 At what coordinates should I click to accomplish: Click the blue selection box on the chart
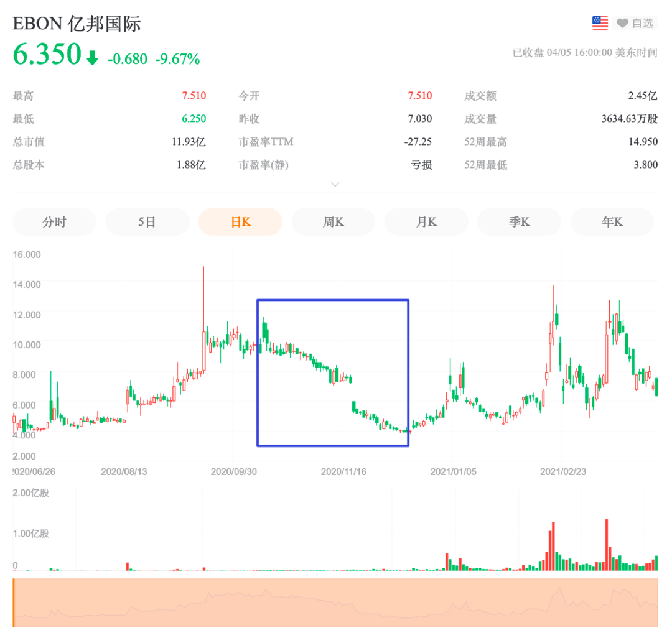[x=333, y=373]
